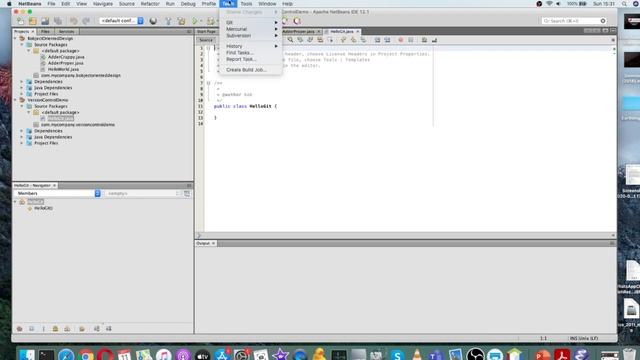Viewport: 640px width, 360px height.
Task: Close the HelloGit Navigator tab
Action: point(54,186)
